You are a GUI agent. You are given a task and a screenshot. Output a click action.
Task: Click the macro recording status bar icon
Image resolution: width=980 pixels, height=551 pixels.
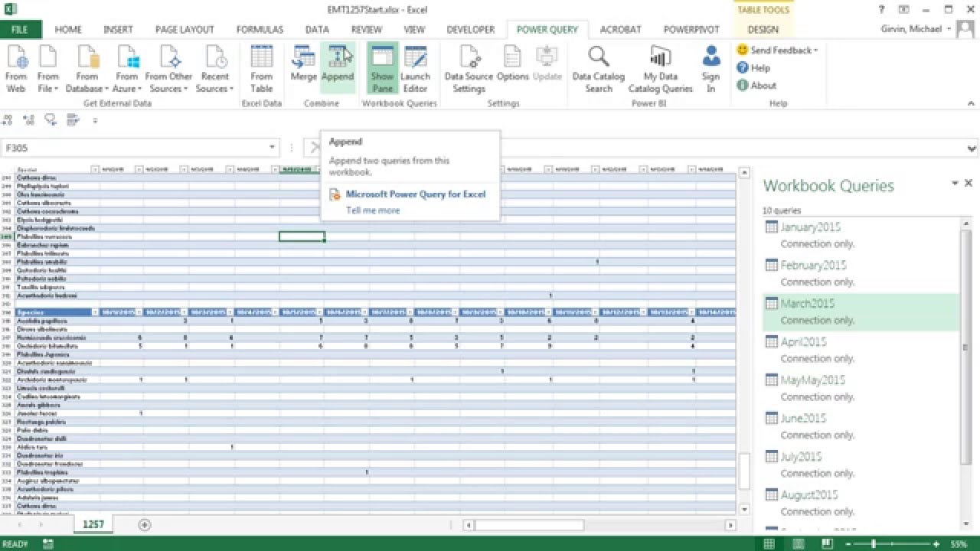[47, 544]
